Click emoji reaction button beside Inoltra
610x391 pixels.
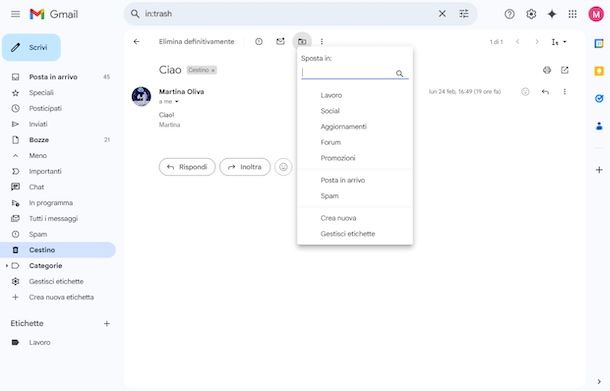point(283,167)
